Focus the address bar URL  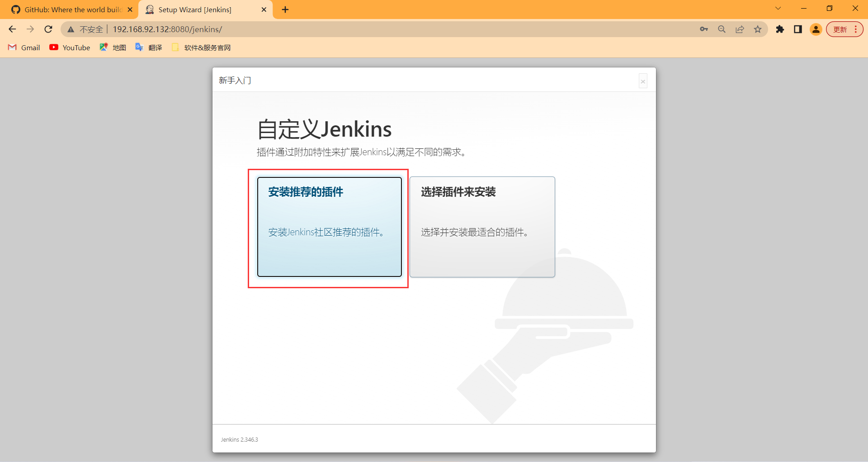tap(167, 29)
